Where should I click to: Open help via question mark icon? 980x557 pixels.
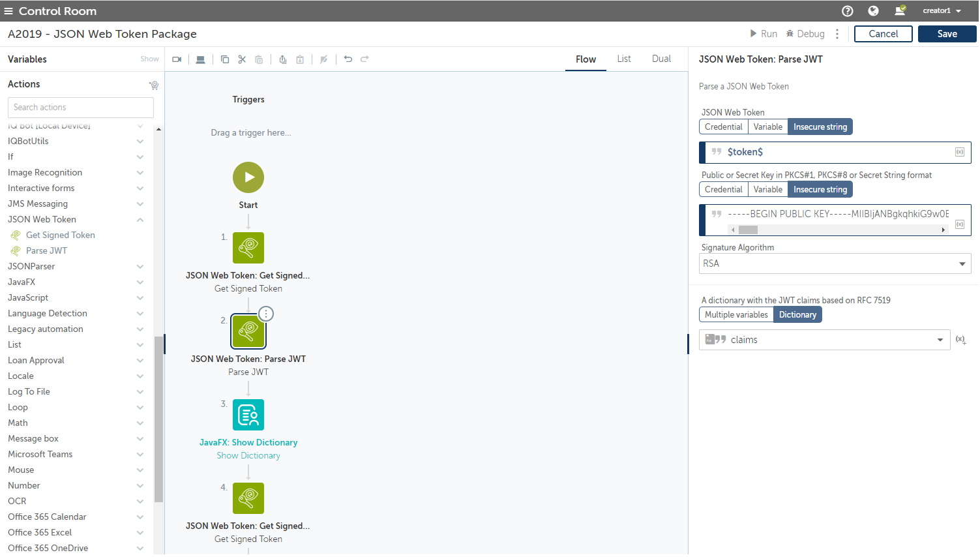pos(848,11)
